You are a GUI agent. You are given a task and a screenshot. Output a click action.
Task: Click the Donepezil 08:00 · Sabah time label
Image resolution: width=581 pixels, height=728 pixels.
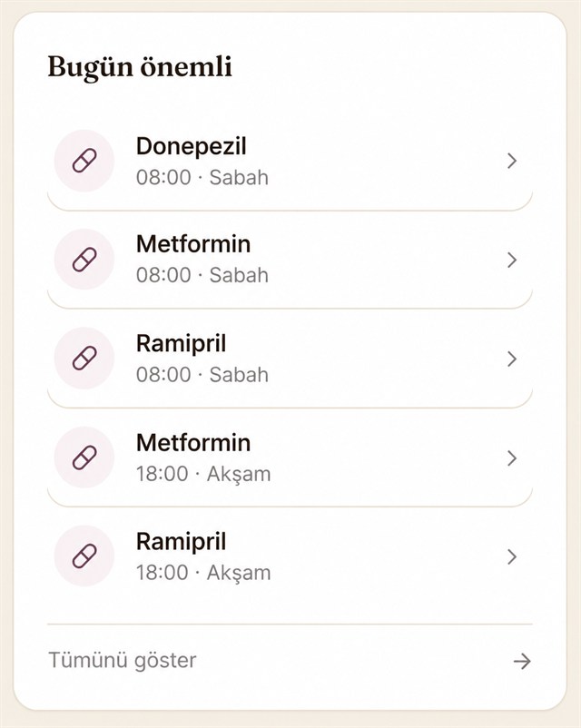[202, 177]
